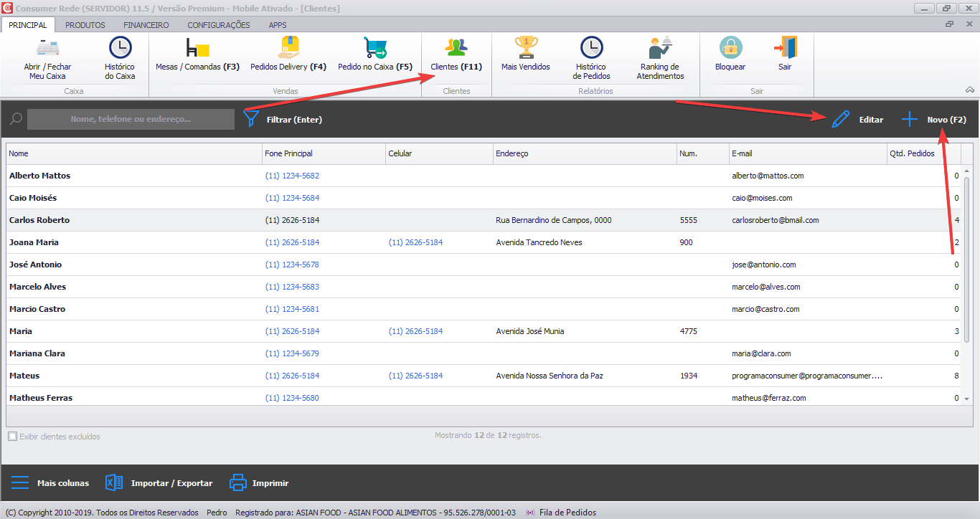Select the Caio Moisés client row
980x519 pixels.
click(x=484, y=198)
